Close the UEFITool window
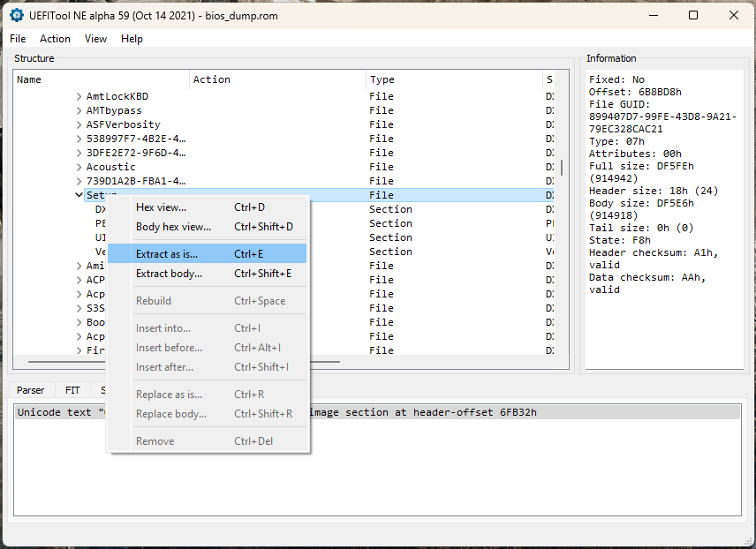The height and width of the screenshot is (549, 756). tap(734, 15)
